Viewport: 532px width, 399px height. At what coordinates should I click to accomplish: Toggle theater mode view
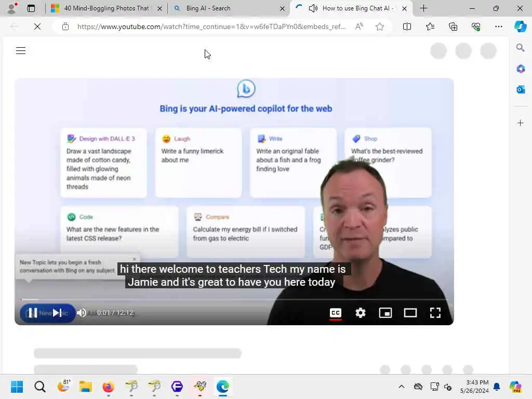click(x=410, y=313)
